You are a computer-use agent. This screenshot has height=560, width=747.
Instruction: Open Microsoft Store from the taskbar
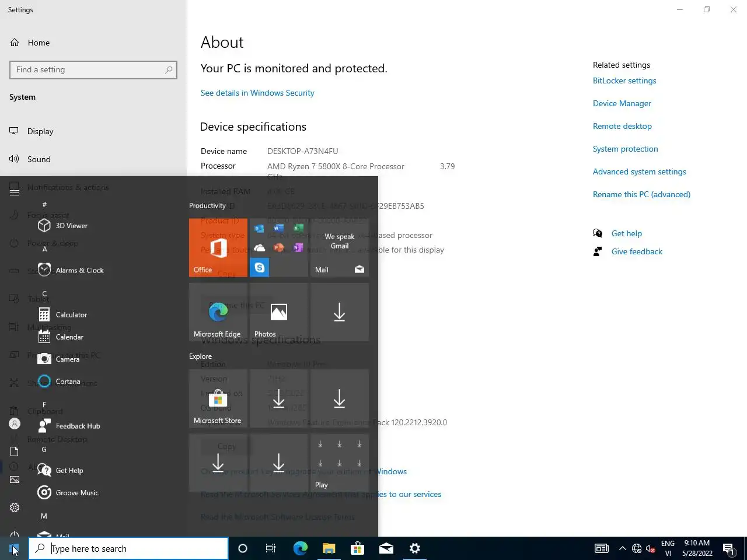pos(357,548)
